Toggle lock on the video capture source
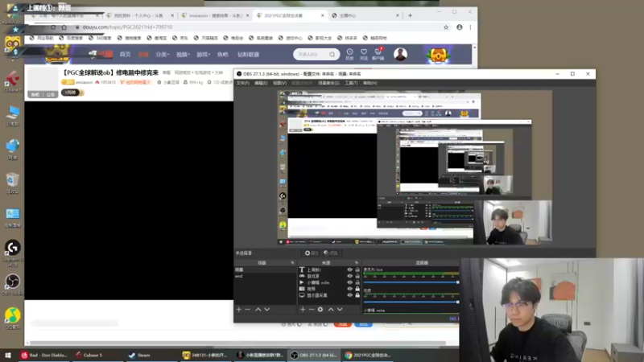Image resolution: width=644 pixels, height=362 pixels. [357, 289]
